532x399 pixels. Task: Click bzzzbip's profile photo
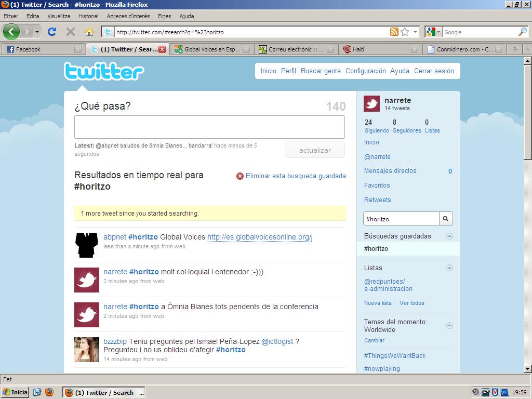(87, 350)
